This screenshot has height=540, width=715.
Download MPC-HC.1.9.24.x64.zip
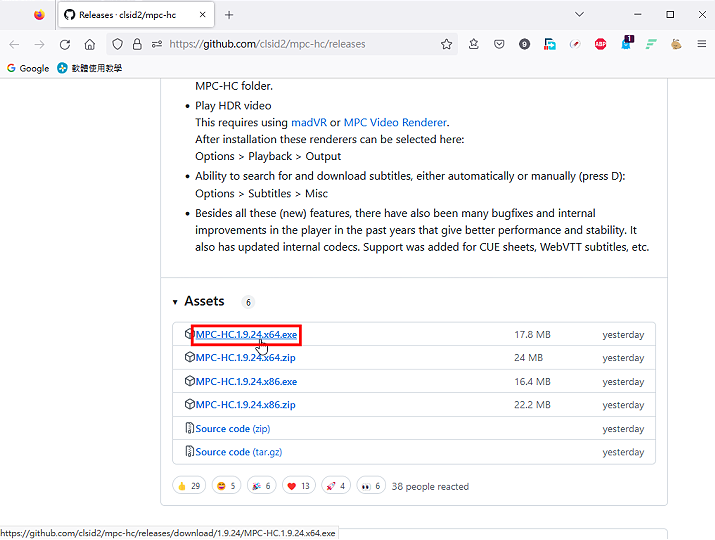(245, 358)
